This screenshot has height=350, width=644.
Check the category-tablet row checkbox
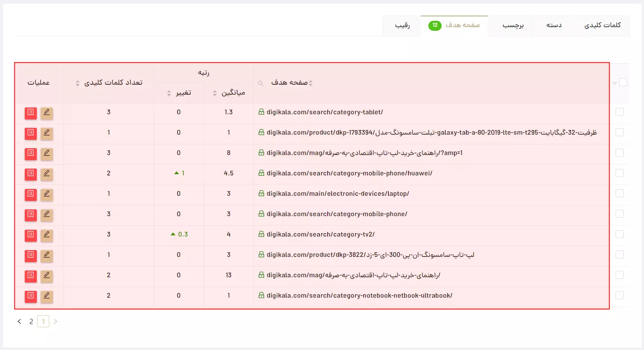click(x=620, y=112)
